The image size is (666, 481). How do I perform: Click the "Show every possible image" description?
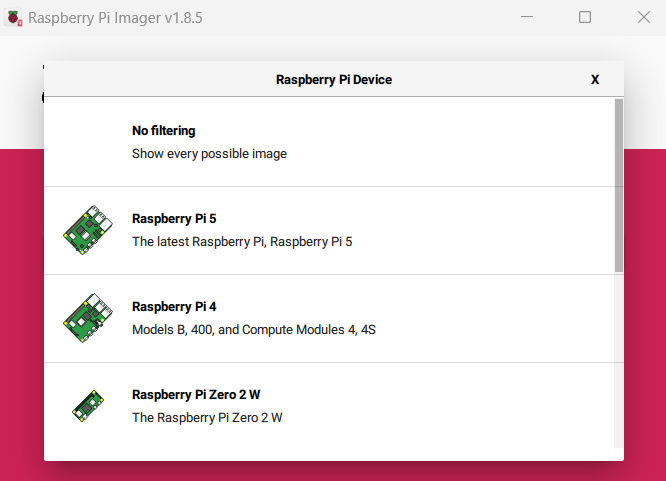click(209, 154)
